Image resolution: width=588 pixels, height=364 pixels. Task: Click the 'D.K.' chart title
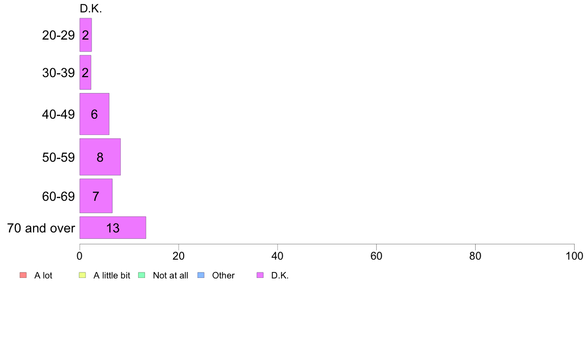91,8
